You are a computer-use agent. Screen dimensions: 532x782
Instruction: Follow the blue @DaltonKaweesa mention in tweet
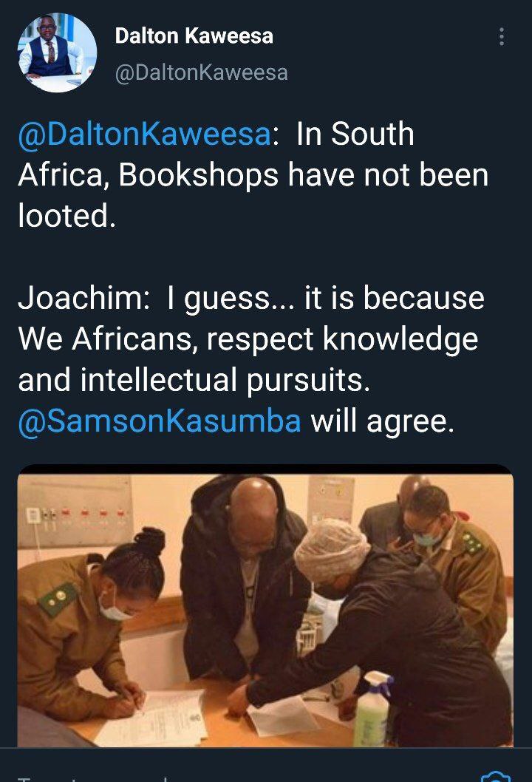[145, 134]
